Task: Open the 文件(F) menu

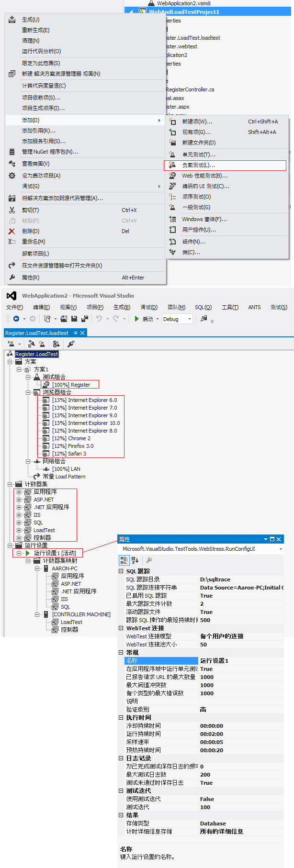Action: click(14, 307)
